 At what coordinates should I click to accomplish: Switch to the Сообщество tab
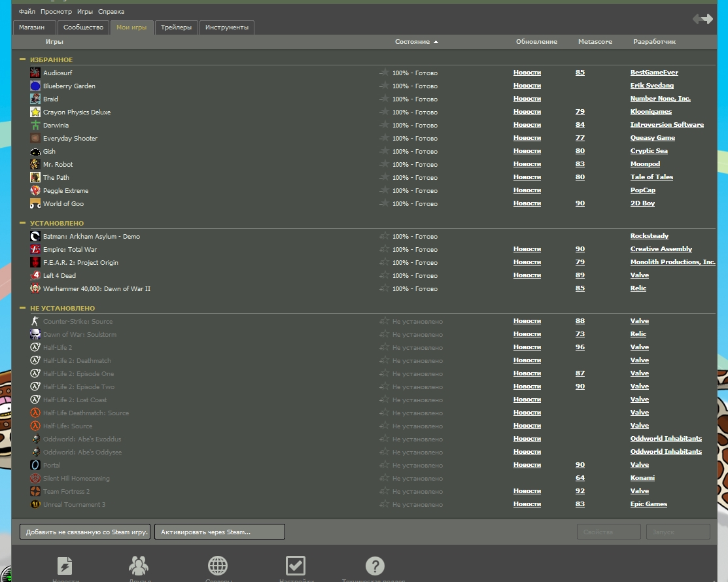[83, 27]
